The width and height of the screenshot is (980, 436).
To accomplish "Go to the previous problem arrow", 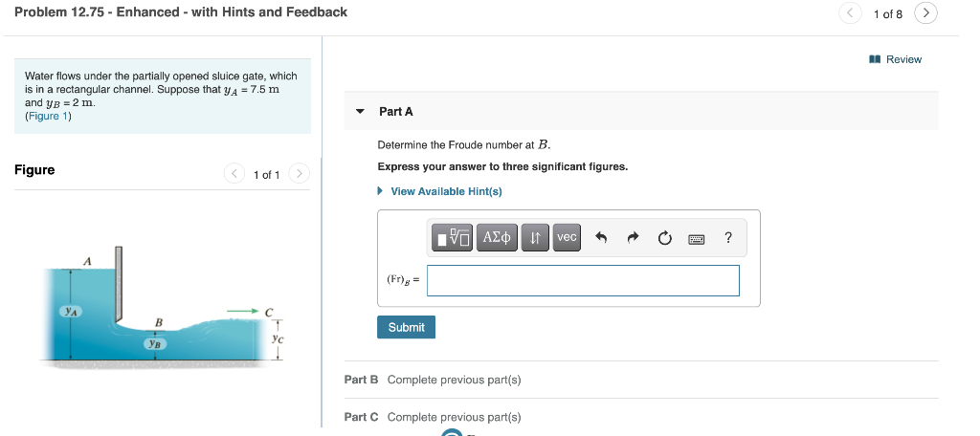I will (851, 13).
